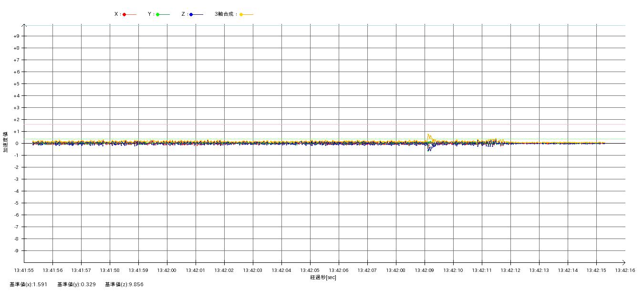Click the yellow 3軸合成 legend marker
Screen dimensions: 644x291
pos(241,14)
